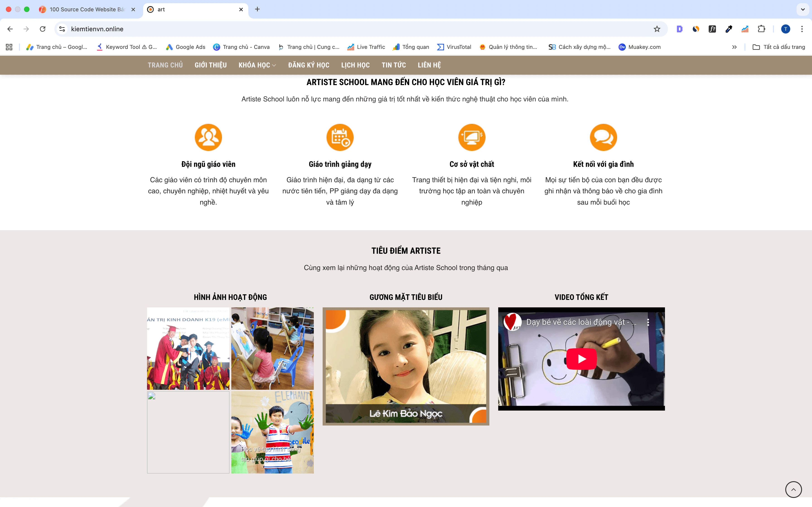Open the Chrome extensions puzzle icon
Image resolution: width=812 pixels, height=507 pixels.
click(x=761, y=29)
